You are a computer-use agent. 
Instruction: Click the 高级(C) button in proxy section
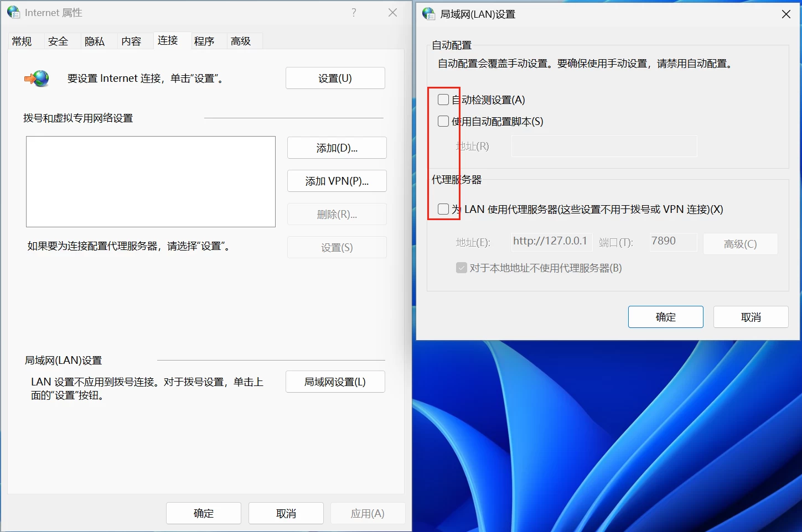click(x=740, y=243)
